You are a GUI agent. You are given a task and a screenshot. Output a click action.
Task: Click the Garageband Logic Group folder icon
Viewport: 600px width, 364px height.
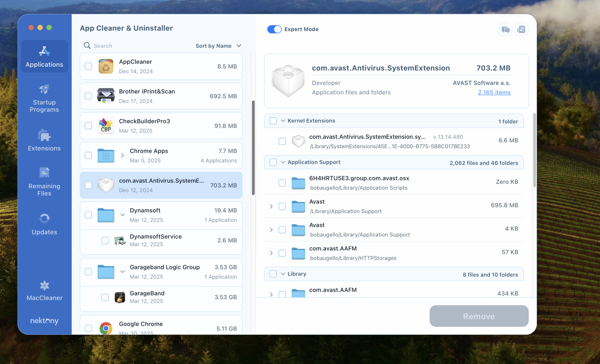pos(106,272)
